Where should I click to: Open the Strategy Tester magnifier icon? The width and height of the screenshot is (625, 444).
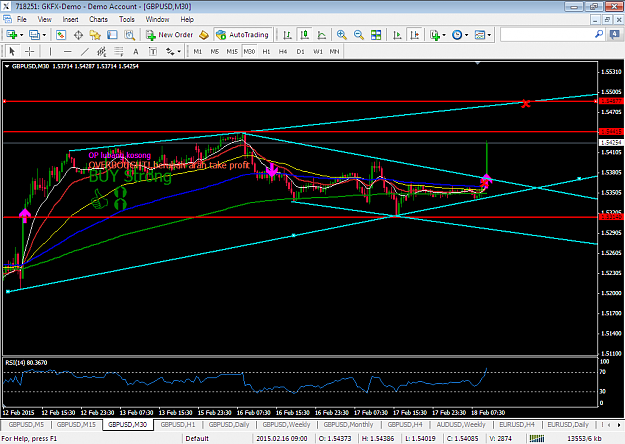click(130, 35)
